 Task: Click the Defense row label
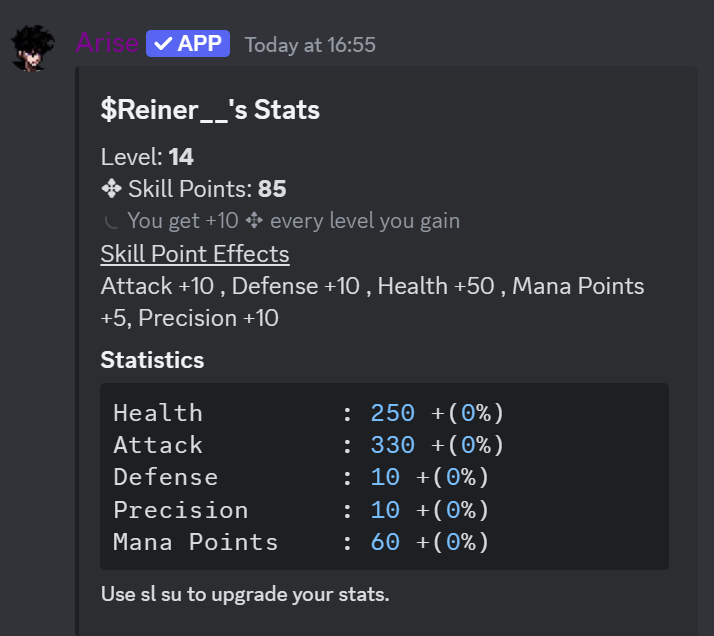tap(165, 477)
